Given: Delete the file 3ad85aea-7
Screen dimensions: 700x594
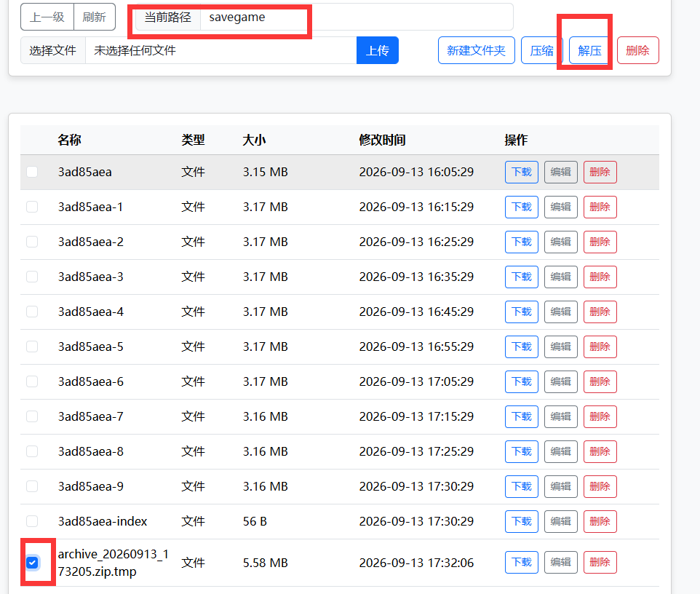Looking at the screenshot, I should (600, 416).
